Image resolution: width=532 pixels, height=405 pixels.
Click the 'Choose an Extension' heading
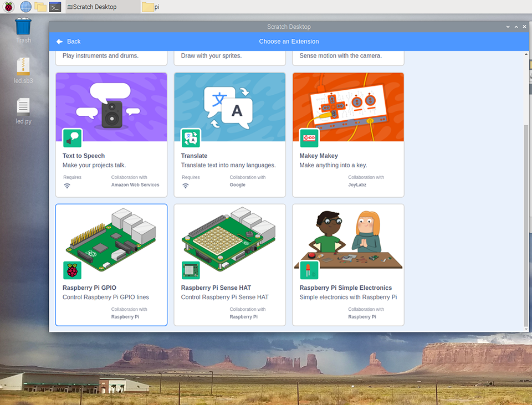click(289, 42)
